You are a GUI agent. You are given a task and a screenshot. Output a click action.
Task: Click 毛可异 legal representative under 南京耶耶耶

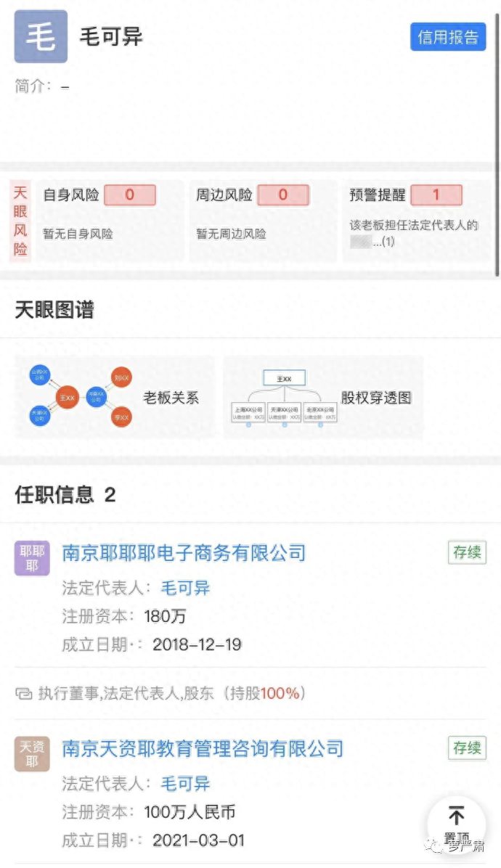point(185,588)
